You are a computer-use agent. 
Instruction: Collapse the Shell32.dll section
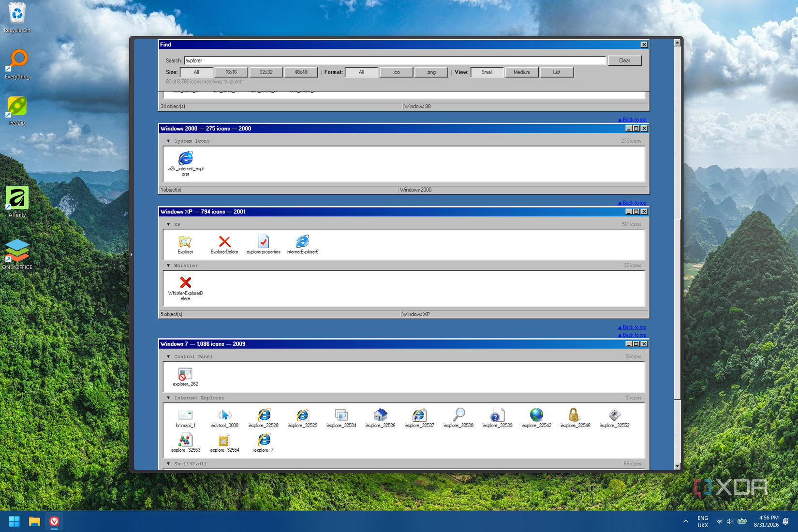(168, 464)
